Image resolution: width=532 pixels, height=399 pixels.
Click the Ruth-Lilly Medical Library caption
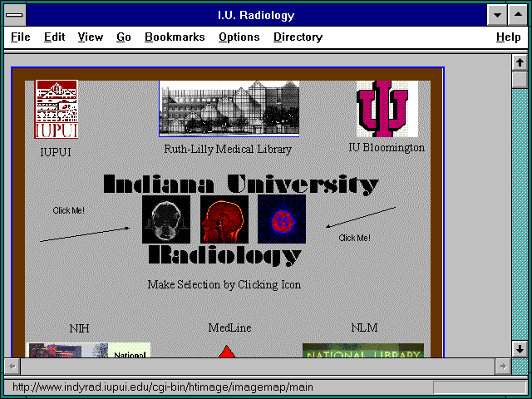(x=228, y=150)
